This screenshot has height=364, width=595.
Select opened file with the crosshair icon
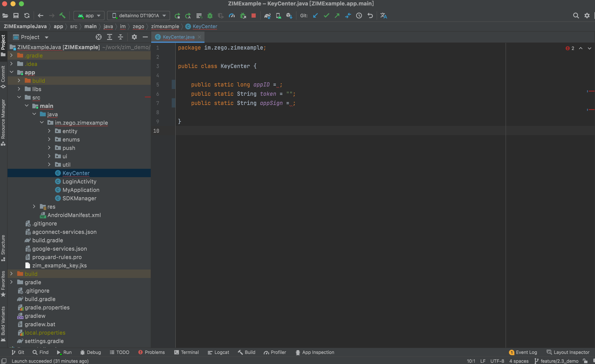pyautogui.click(x=98, y=37)
